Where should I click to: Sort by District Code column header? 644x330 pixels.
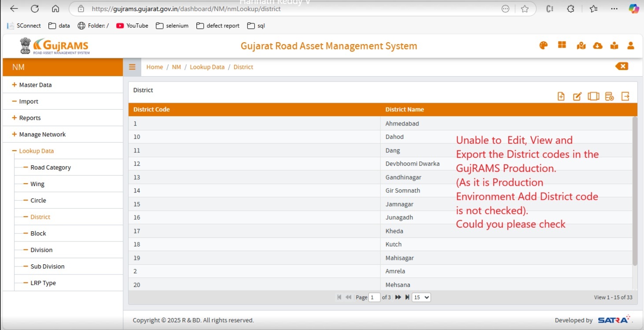point(254,109)
